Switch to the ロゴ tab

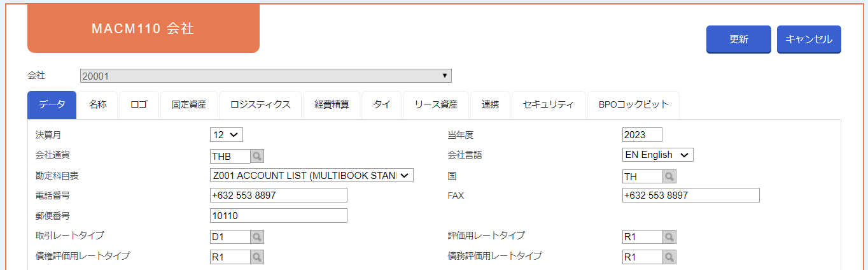coord(139,105)
